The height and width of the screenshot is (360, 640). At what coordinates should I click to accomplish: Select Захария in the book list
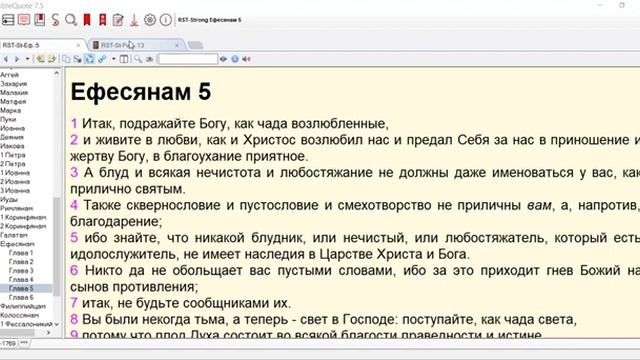[x=13, y=84]
